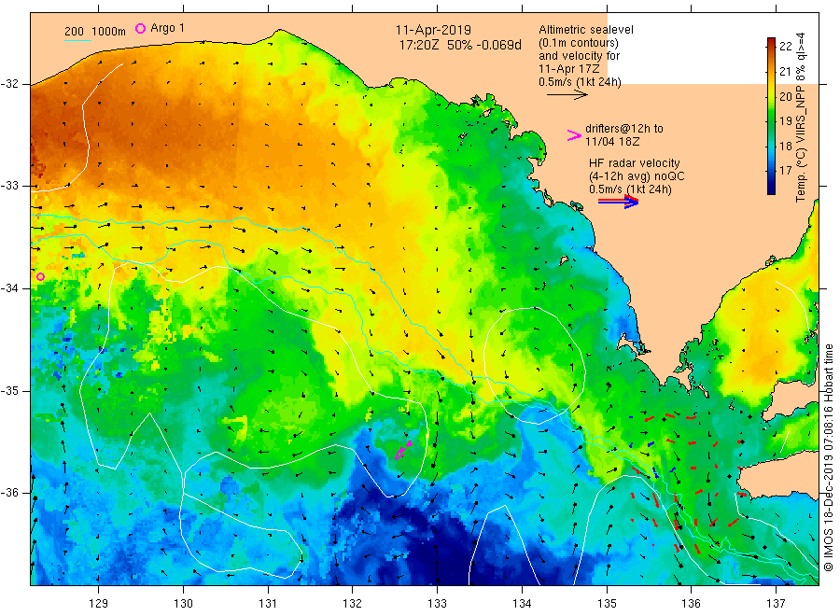Click the red and blue HF radar arrow
The height and width of the screenshot is (616, 840).
click(618, 202)
